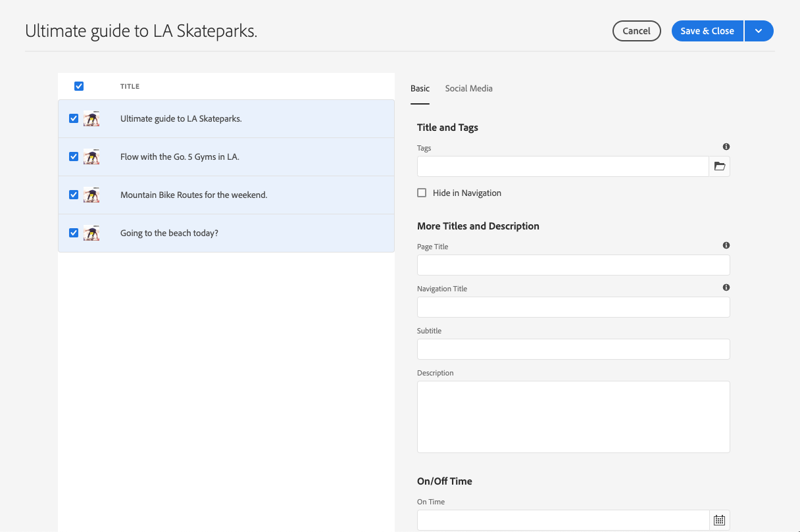Open the tags folder browser icon

coord(719,166)
